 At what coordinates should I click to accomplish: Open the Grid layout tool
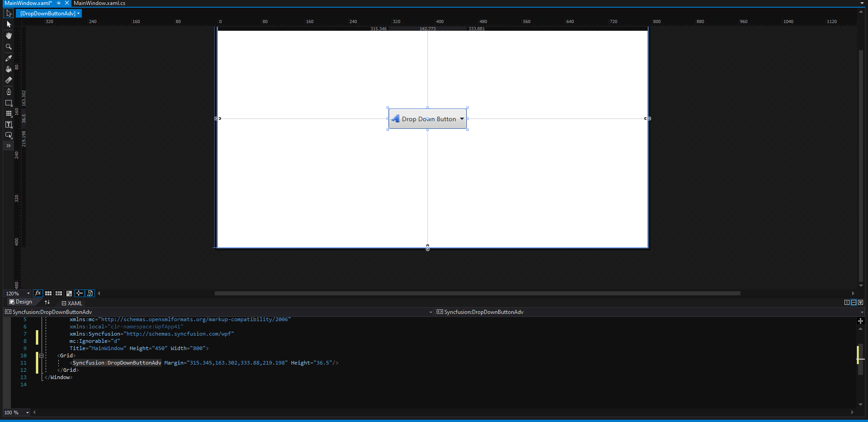coord(8,114)
